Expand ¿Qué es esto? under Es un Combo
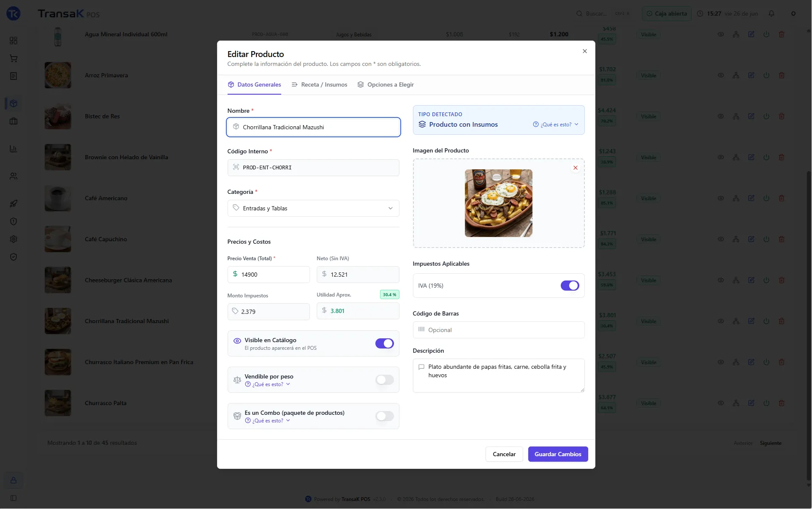Screen dimensions: 812x509 pyautogui.click(x=268, y=421)
